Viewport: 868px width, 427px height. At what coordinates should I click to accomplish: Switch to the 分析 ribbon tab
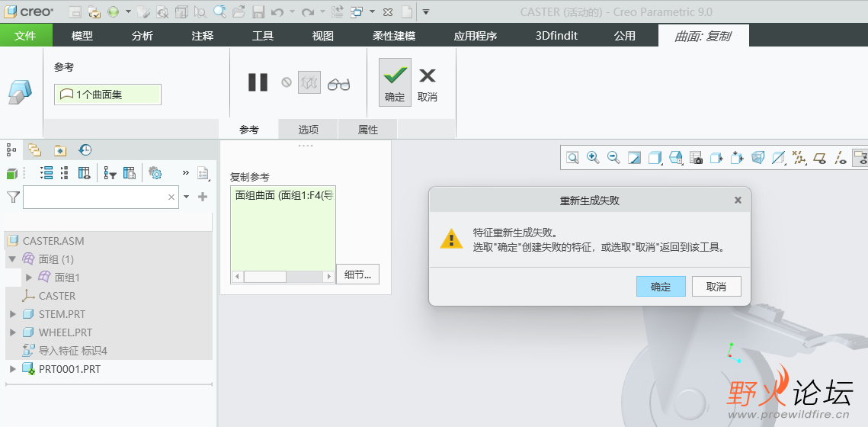(x=143, y=36)
